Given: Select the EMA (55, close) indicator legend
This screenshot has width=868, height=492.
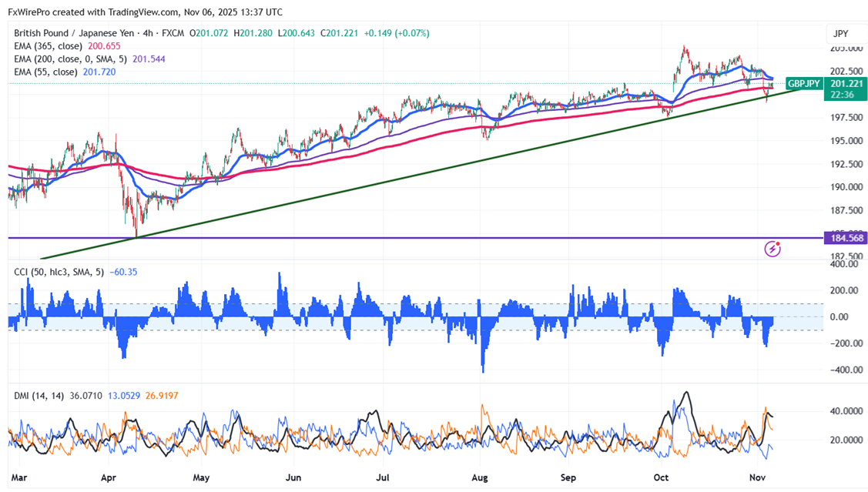Looking at the screenshot, I should [45, 72].
